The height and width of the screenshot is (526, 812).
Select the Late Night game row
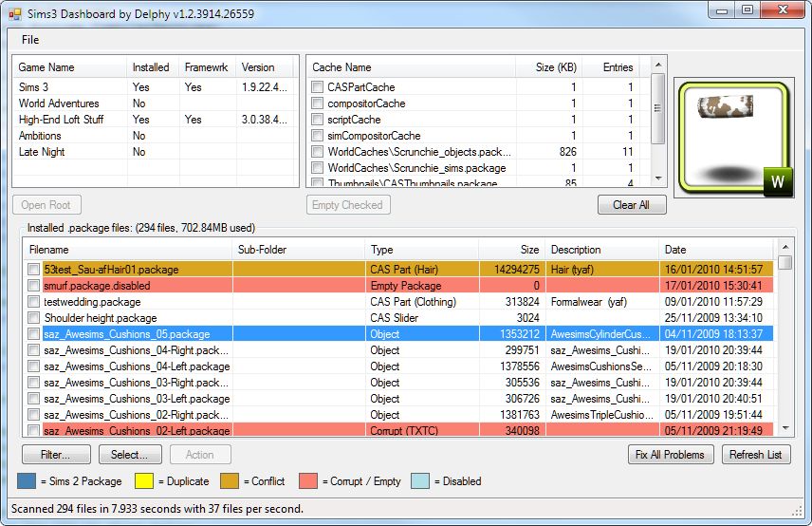point(156,152)
